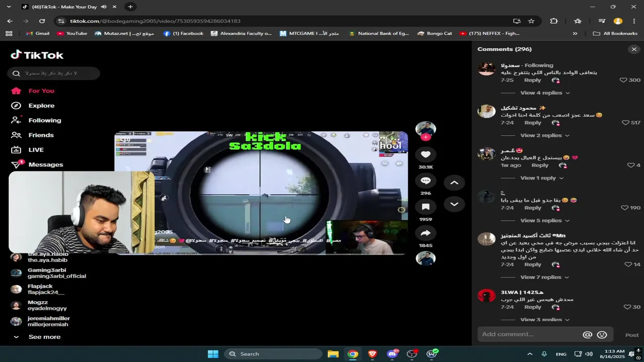The height and width of the screenshot is (362, 644).
Task: Open the emoji picker in comment box
Action: tap(602, 335)
